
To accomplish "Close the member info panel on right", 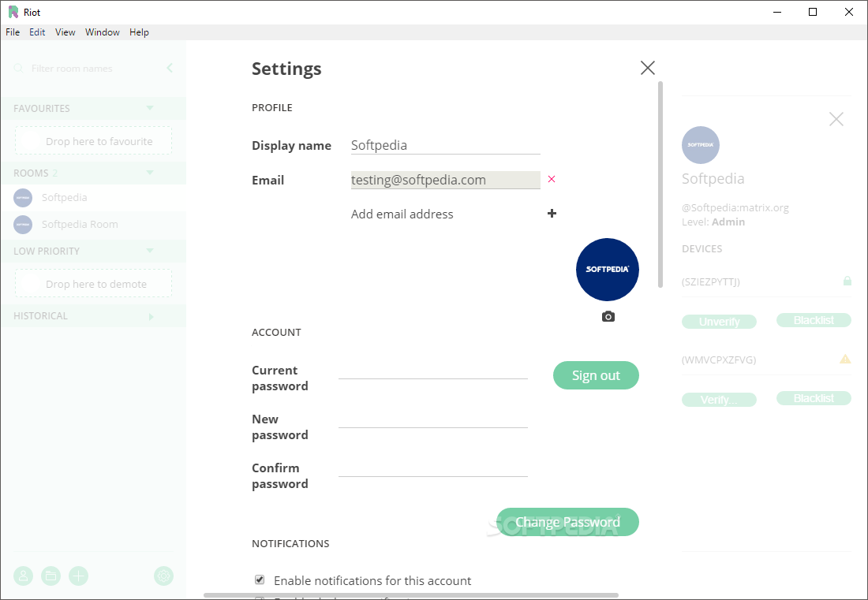I will (836, 119).
